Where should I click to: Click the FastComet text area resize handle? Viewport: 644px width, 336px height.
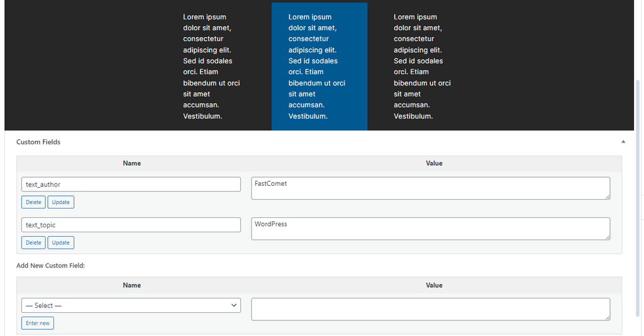pyautogui.click(x=607, y=197)
